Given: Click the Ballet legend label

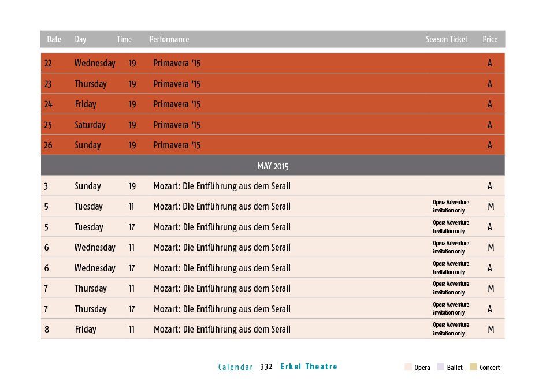Looking at the screenshot, I should (x=455, y=368).
